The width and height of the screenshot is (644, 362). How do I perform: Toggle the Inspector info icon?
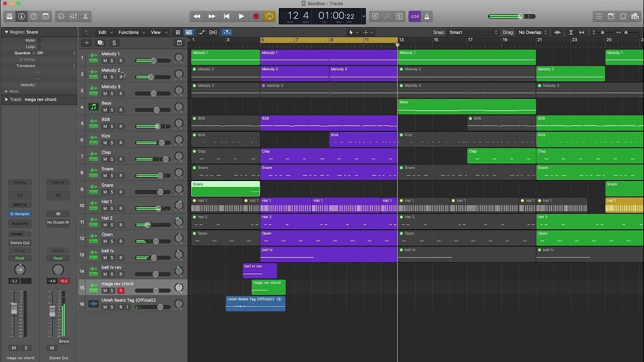21,16
